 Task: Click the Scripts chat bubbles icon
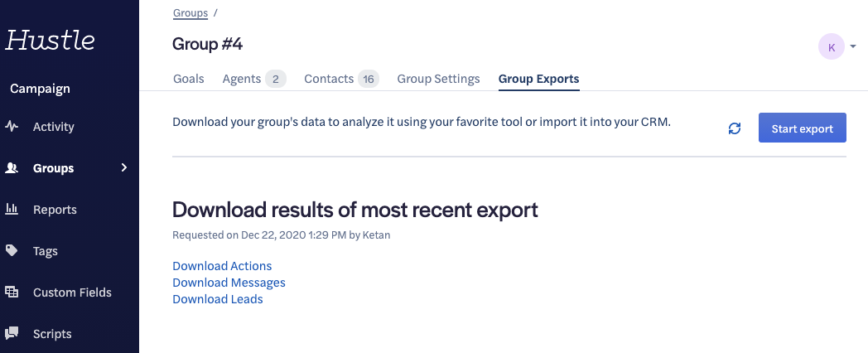tap(12, 333)
